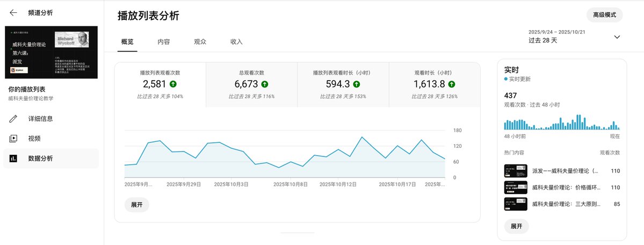Open the date range dropdown chevron
Screen dimensions: 644x245
617,37
